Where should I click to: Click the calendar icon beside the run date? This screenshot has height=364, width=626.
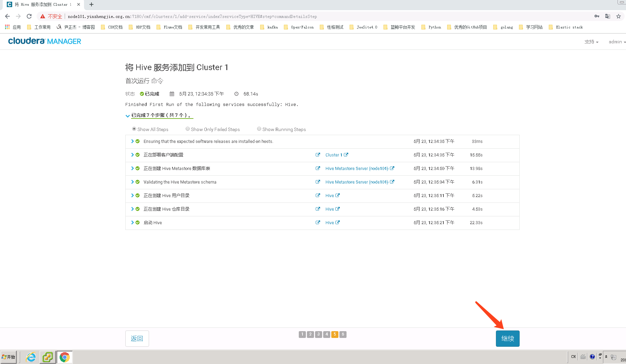click(171, 94)
